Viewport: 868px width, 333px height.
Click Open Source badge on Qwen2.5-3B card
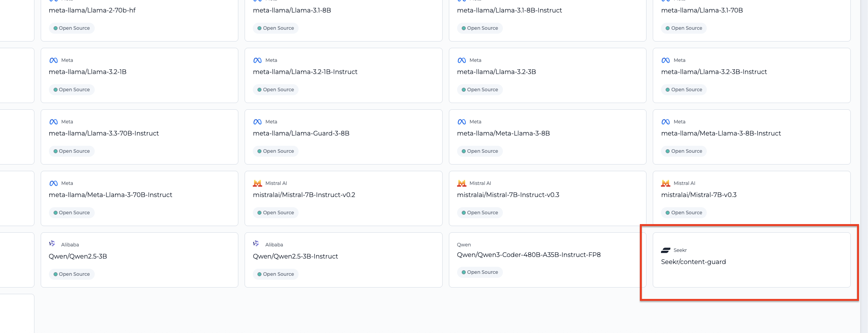click(72, 274)
